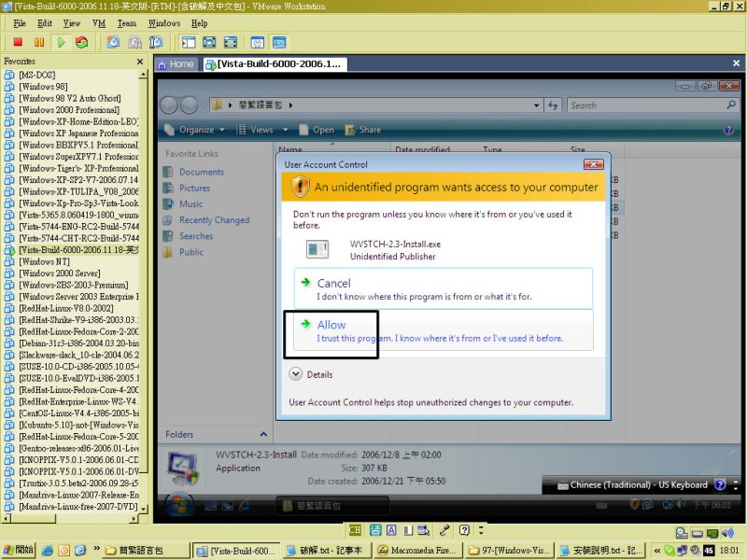Click the Quick Switch toolbar icon
This screenshot has height=560, width=747.
click(230, 42)
